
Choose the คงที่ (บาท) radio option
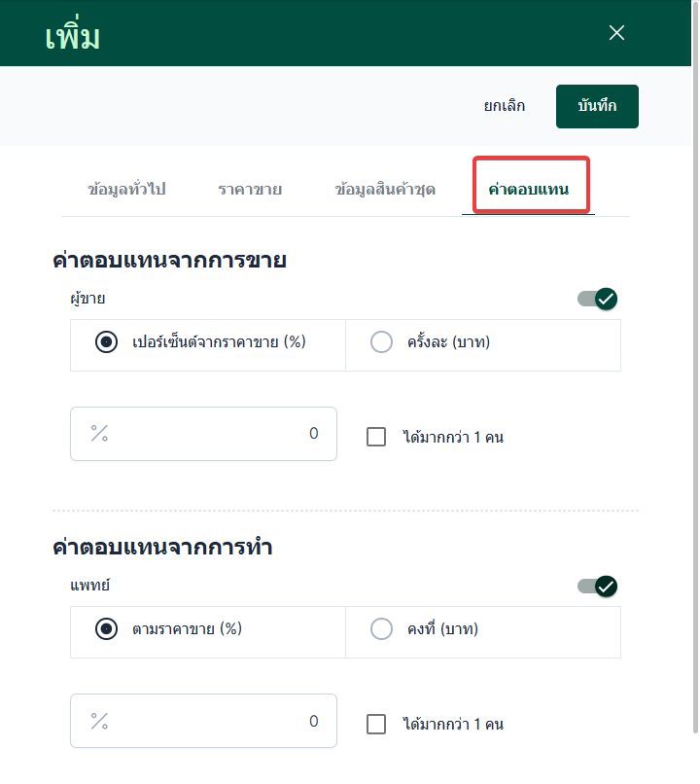pos(382,629)
